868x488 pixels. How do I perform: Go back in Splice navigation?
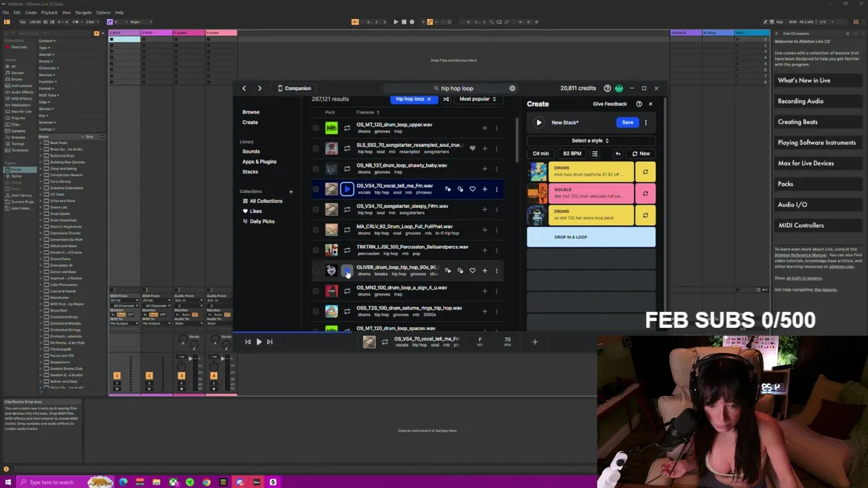[x=244, y=88]
